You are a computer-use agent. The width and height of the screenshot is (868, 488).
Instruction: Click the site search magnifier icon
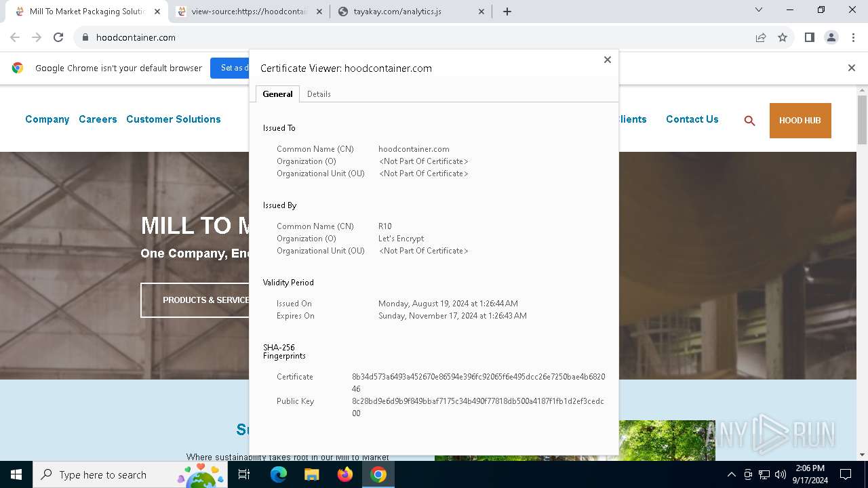[x=749, y=121]
